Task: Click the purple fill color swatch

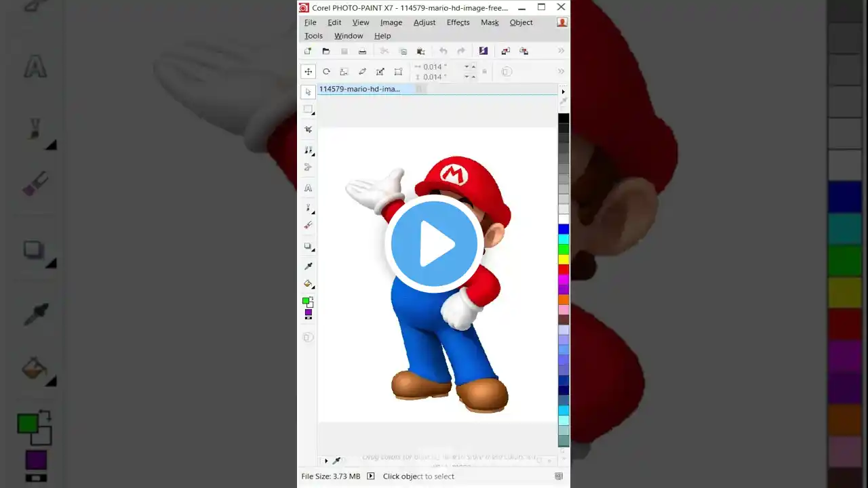Action: 309,312
